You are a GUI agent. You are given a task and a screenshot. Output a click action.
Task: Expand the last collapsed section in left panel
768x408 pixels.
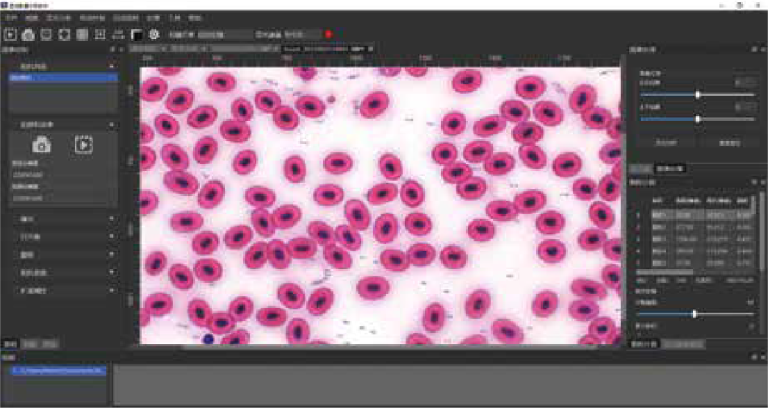pos(60,290)
